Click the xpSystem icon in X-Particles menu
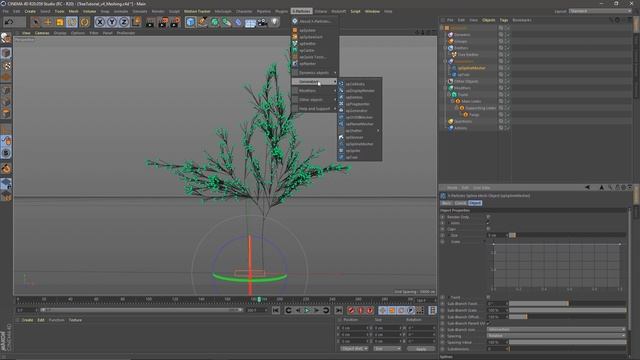The image size is (640, 360). (x=295, y=30)
